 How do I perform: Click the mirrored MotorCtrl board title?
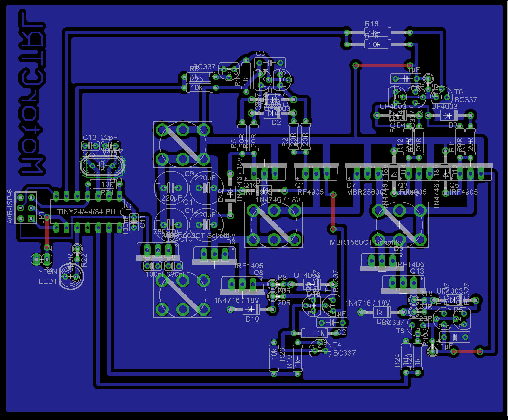pyautogui.click(x=32, y=92)
